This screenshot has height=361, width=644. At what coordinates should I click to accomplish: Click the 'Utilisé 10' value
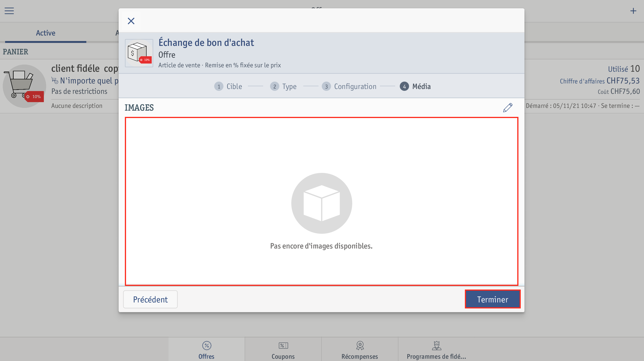[x=624, y=69]
